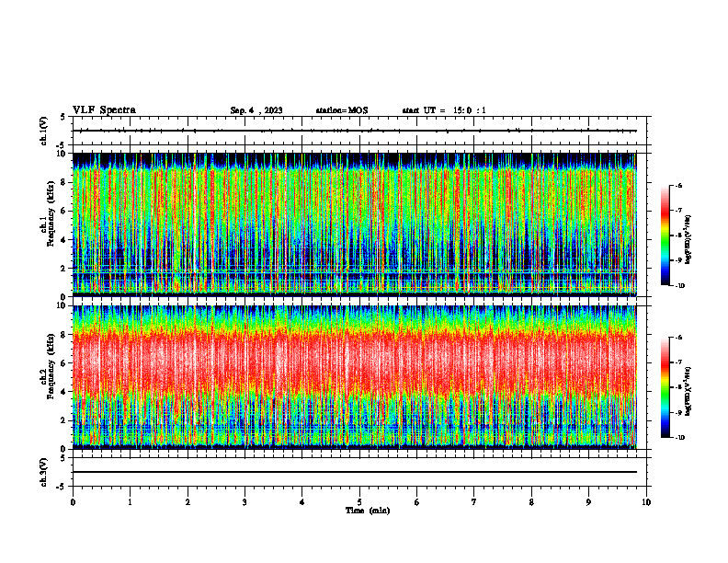Click time-axis tick label '6'
Screen dimensions: 728x563
pos(417,502)
